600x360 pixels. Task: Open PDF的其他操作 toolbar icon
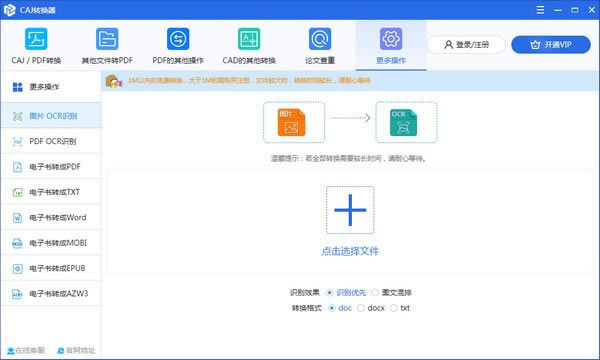point(178,39)
